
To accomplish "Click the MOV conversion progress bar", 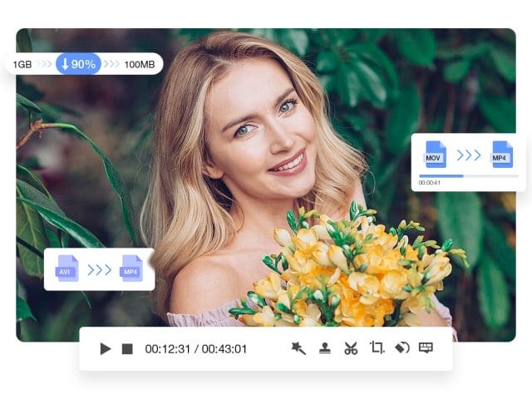I will (x=468, y=176).
